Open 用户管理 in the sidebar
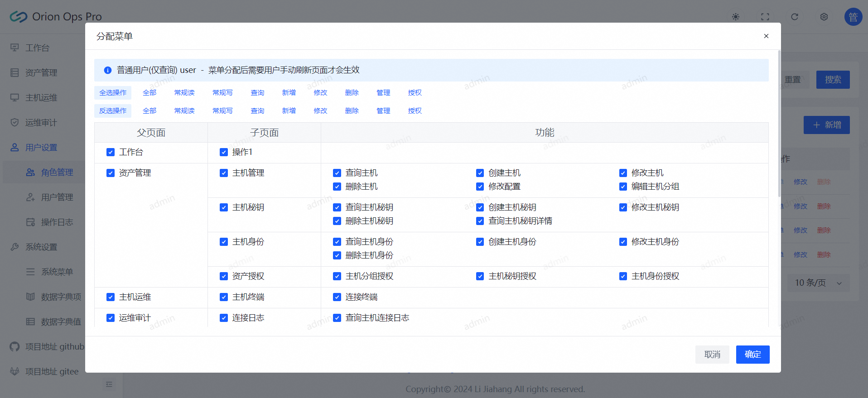 [57, 197]
